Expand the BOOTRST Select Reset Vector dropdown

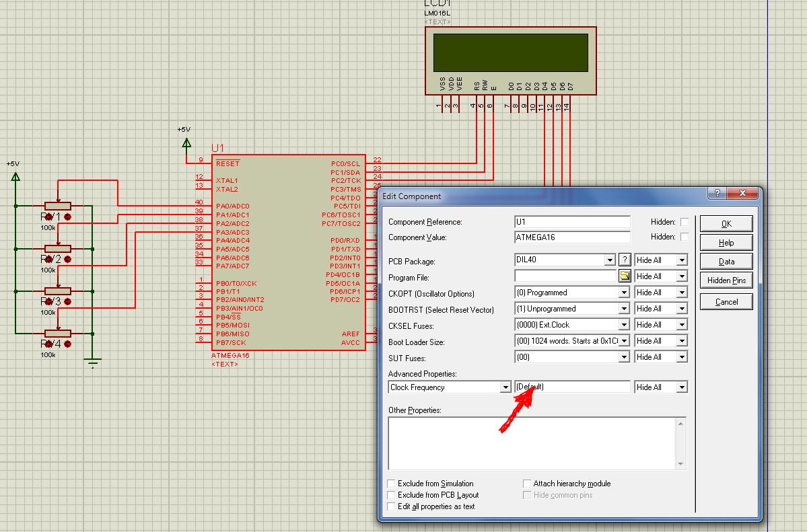[624, 309]
